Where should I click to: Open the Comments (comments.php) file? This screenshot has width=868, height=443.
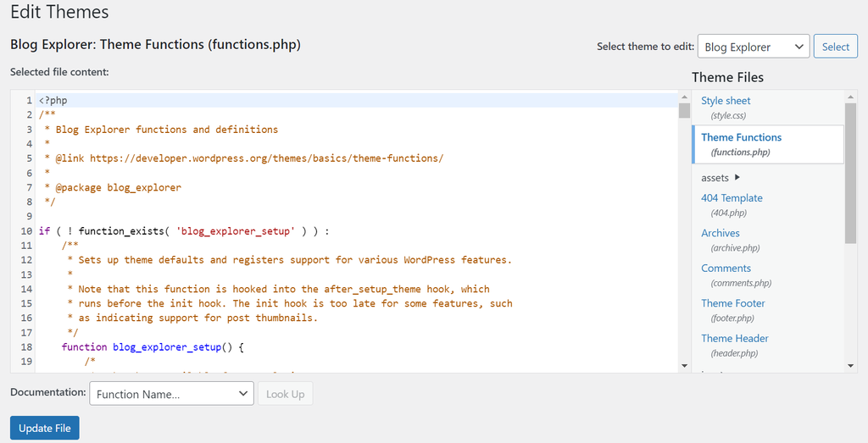[x=726, y=269]
